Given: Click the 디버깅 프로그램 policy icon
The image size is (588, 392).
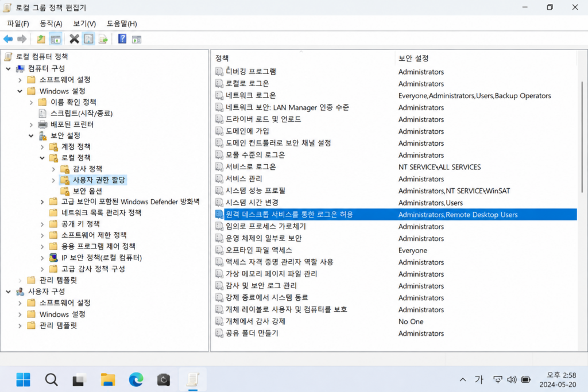Looking at the screenshot, I should (x=219, y=71).
